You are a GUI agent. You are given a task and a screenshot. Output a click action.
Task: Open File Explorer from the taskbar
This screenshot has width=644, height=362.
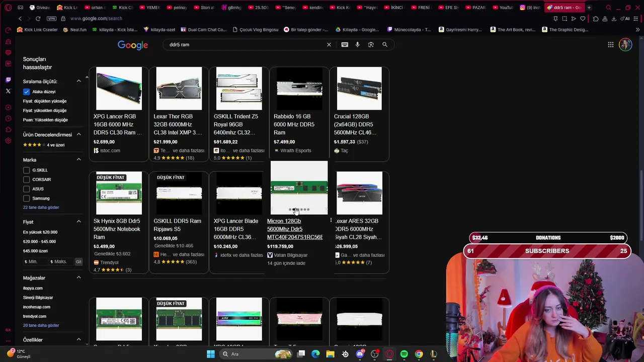[x=330, y=354]
